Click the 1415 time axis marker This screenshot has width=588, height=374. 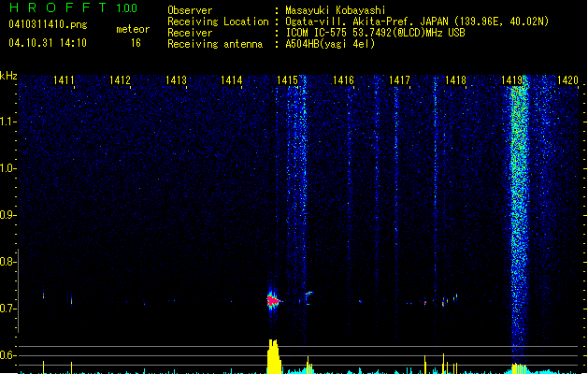click(x=287, y=79)
